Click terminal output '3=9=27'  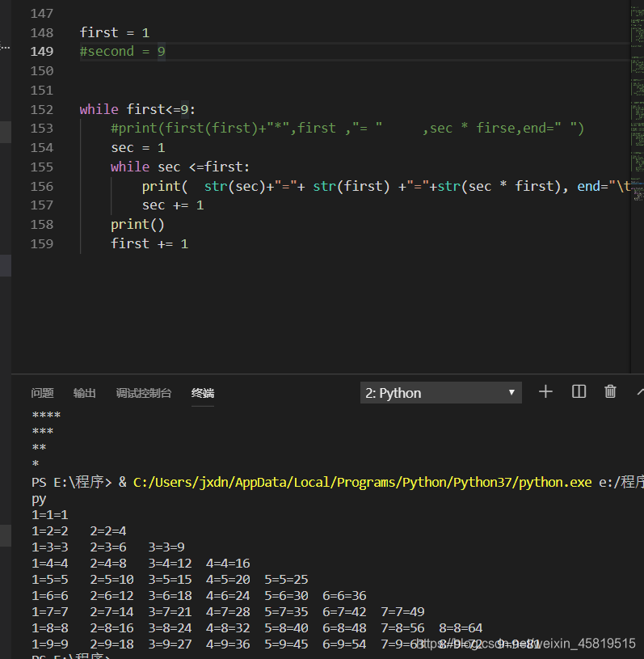(170, 644)
